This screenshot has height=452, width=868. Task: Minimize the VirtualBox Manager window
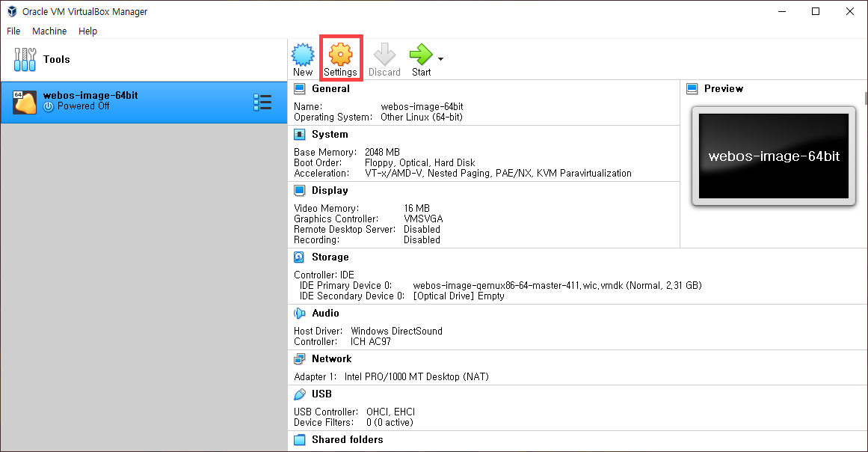[781, 12]
